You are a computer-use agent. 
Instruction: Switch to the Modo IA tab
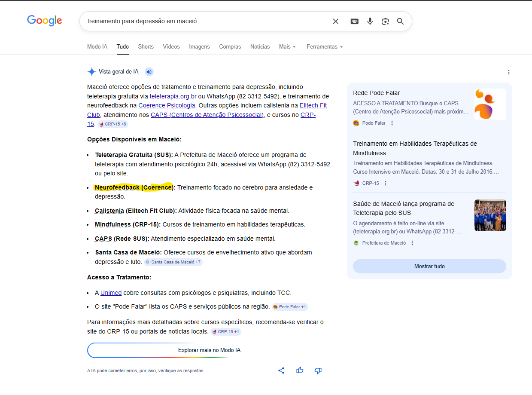[97, 46]
